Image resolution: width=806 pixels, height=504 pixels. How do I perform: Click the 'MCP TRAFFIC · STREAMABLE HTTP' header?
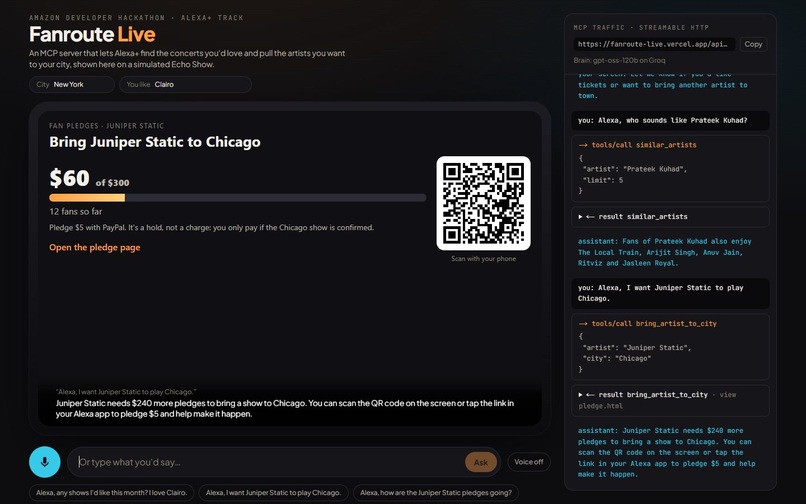pos(641,27)
